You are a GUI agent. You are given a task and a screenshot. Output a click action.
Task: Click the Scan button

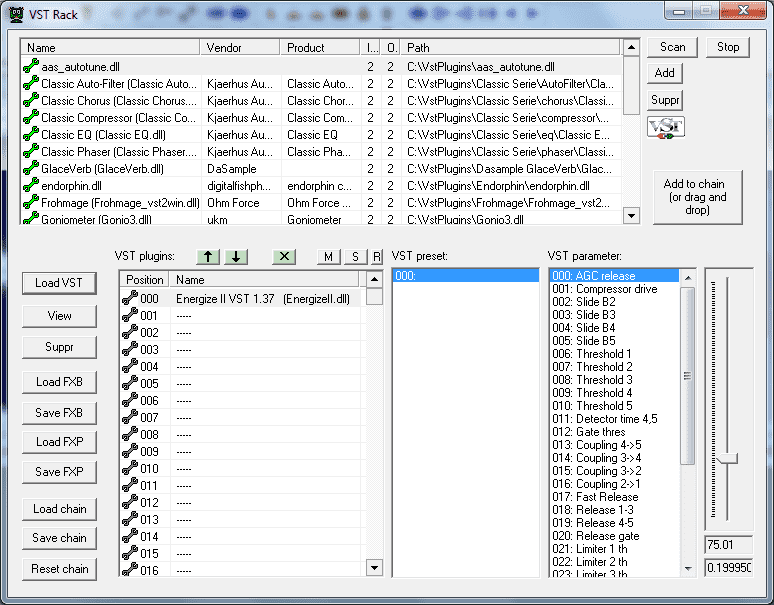point(672,47)
